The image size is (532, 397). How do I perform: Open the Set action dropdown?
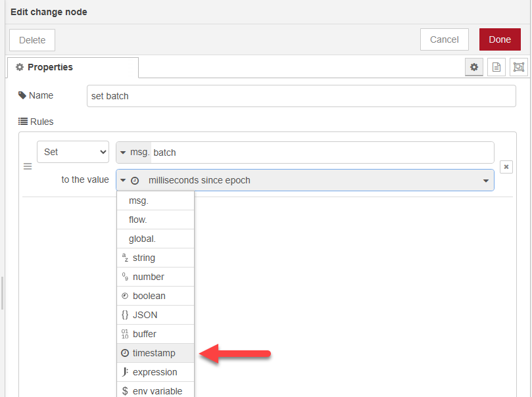coord(73,152)
